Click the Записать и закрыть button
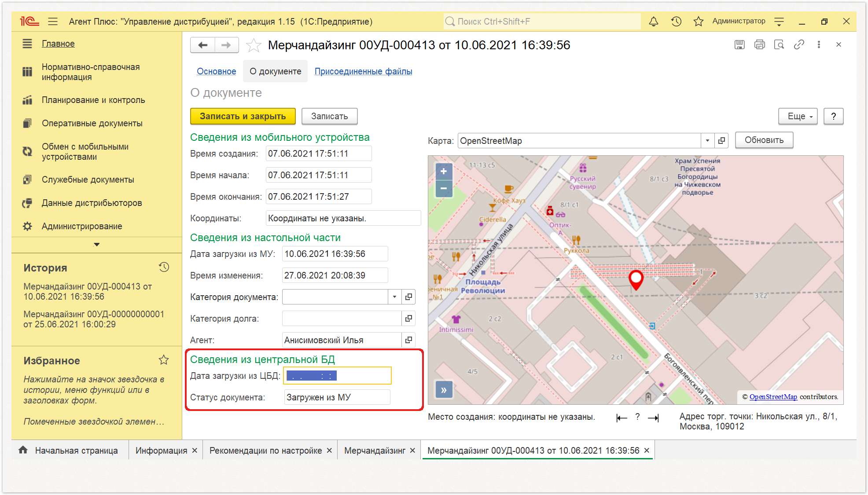Image resolution: width=868 pixels, height=495 pixels. tap(243, 116)
